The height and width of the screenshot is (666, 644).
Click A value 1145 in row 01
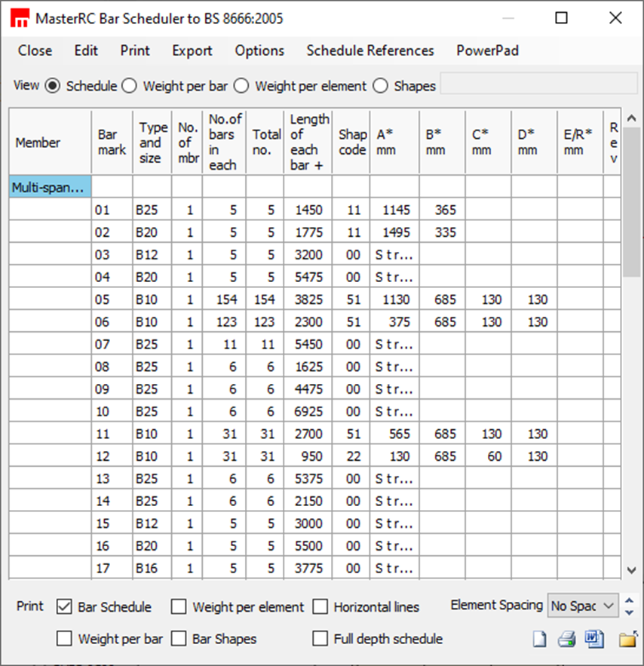[395, 210]
